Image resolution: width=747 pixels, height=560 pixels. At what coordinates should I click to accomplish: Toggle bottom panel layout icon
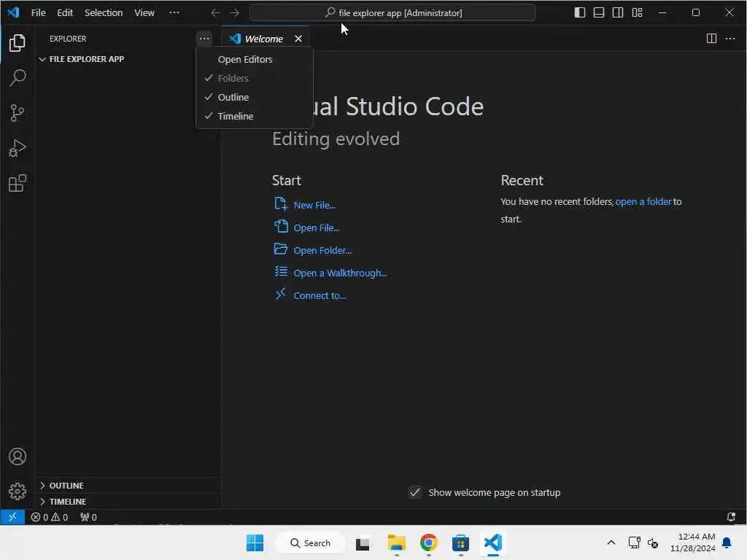click(599, 13)
